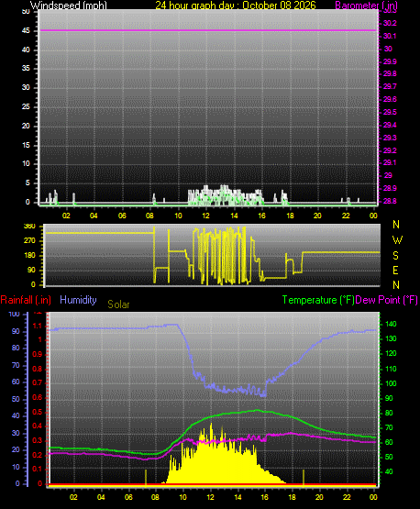420x509 pixels.
Task: Click the magenta barometer line
Action: [208, 30]
